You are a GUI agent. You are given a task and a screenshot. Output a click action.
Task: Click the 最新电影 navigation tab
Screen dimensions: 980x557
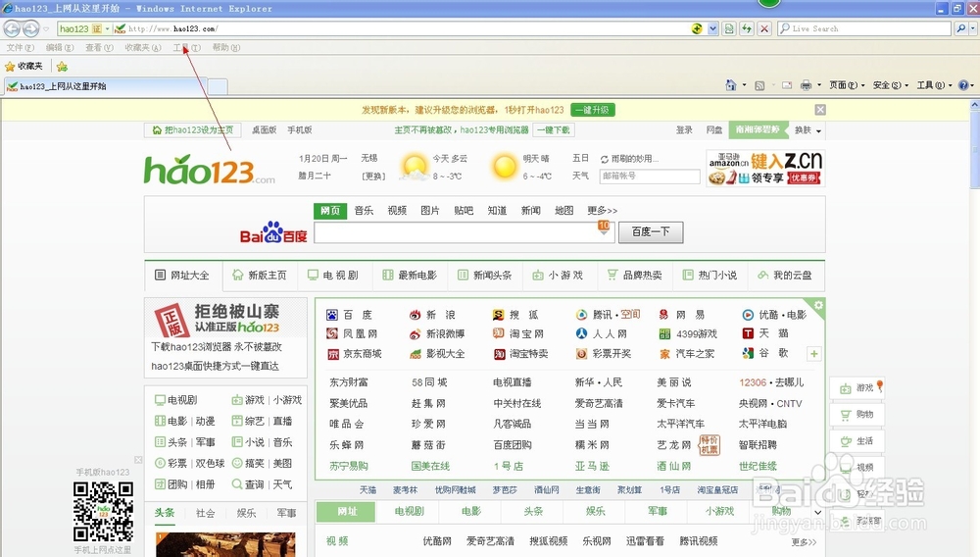point(410,275)
